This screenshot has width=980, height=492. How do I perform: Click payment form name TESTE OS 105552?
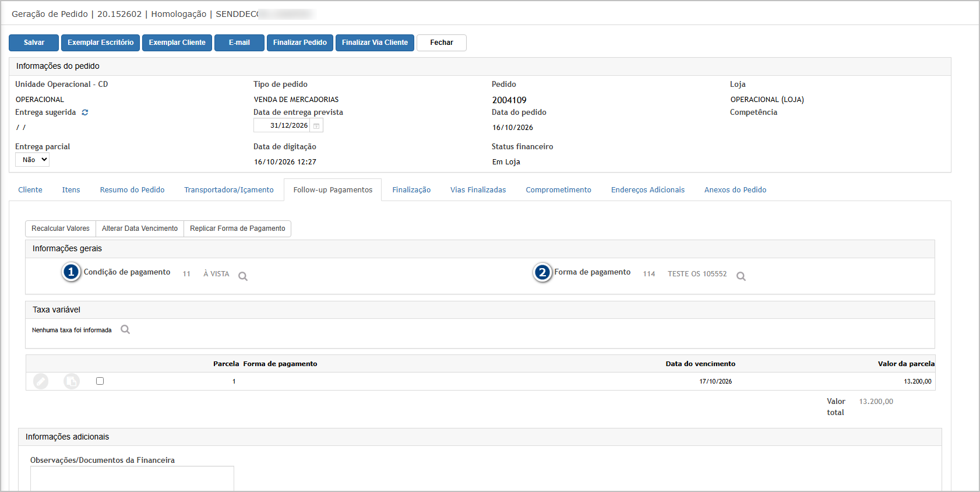[697, 274]
